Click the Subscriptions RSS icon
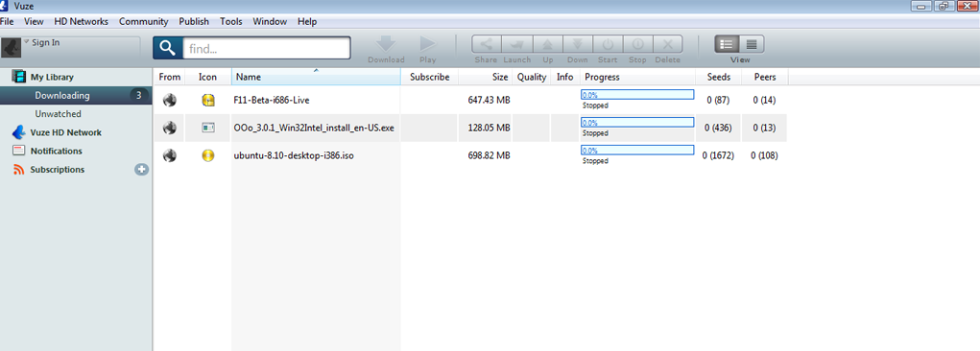Image resolution: width=980 pixels, height=351 pixels. pos(19,169)
